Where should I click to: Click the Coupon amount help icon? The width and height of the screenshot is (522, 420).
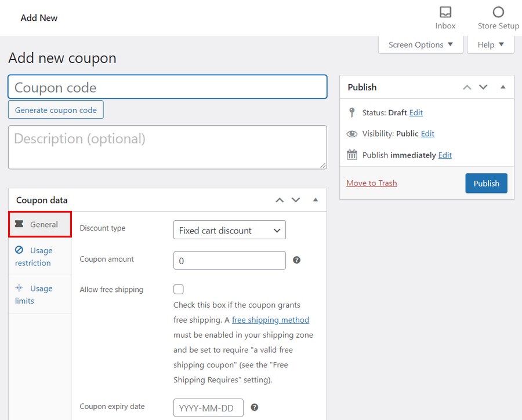tap(296, 260)
